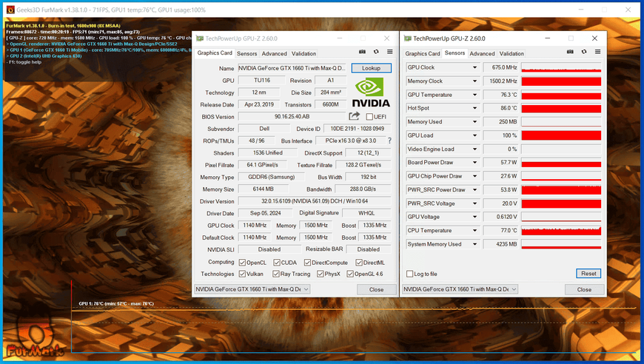Click the GPU-Z app icon in left window title bar
Image resolution: width=644 pixels, height=364 pixels.
pos(200,38)
